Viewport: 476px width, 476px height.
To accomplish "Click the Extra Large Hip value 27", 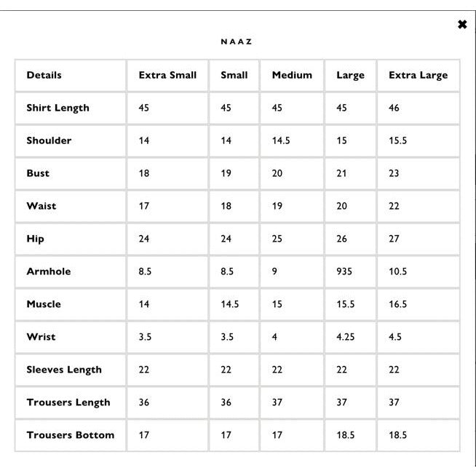I will 394,239.
